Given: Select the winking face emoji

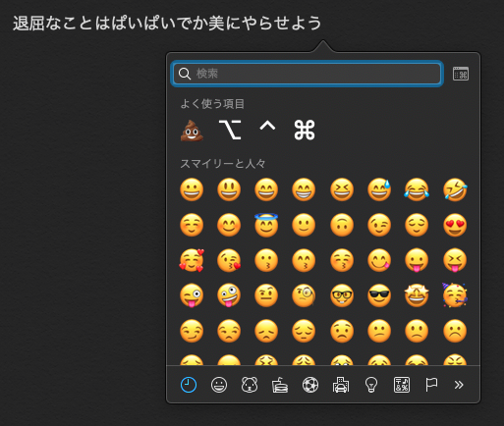Looking at the screenshot, I should click(x=379, y=225).
